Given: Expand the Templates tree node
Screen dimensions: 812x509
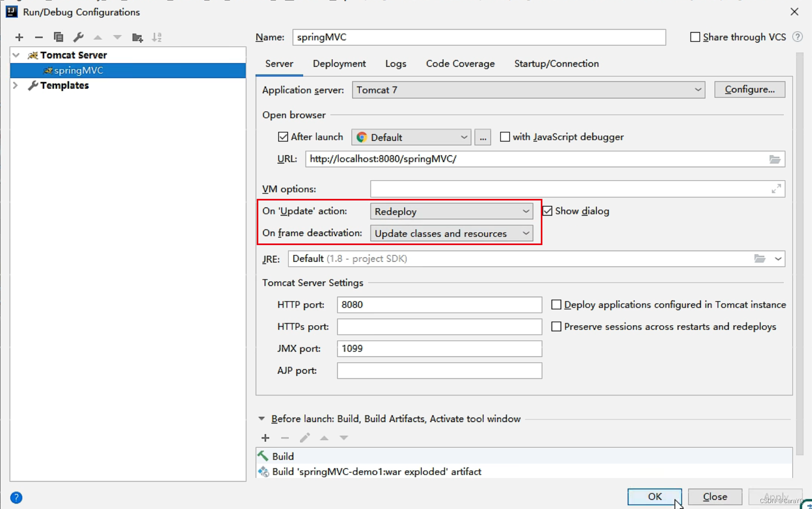Looking at the screenshot, I should 16,85.
